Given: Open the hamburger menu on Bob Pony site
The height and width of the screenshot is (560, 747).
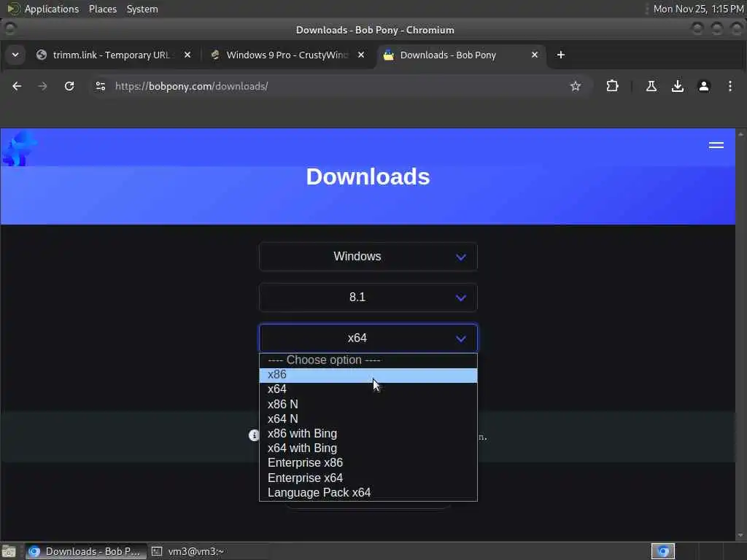Looking at the screenshot, I should pos(716,145).
